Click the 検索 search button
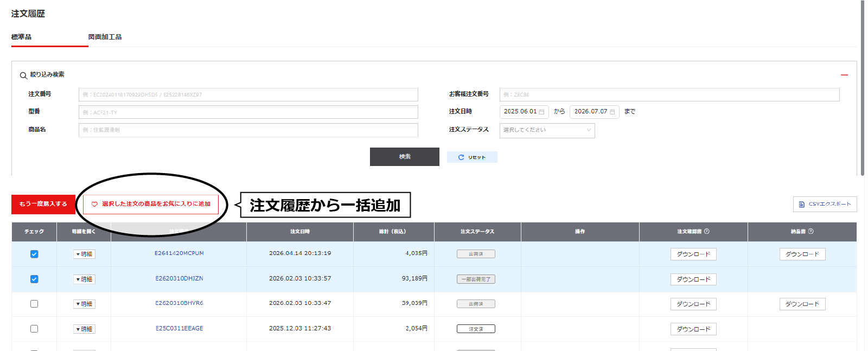The width and height of the screenshot is (868, 351). click(x=405, y=157)
